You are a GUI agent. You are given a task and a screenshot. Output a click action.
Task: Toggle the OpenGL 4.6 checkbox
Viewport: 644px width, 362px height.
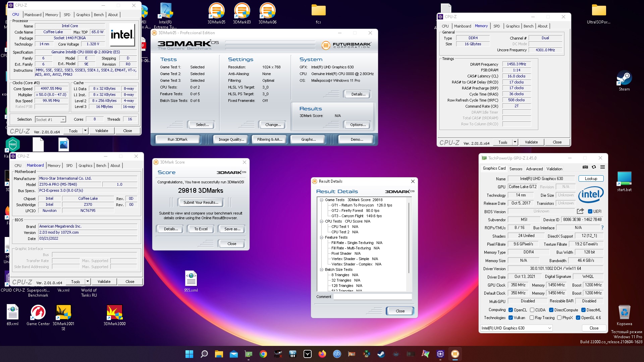[x=578, y=318]
